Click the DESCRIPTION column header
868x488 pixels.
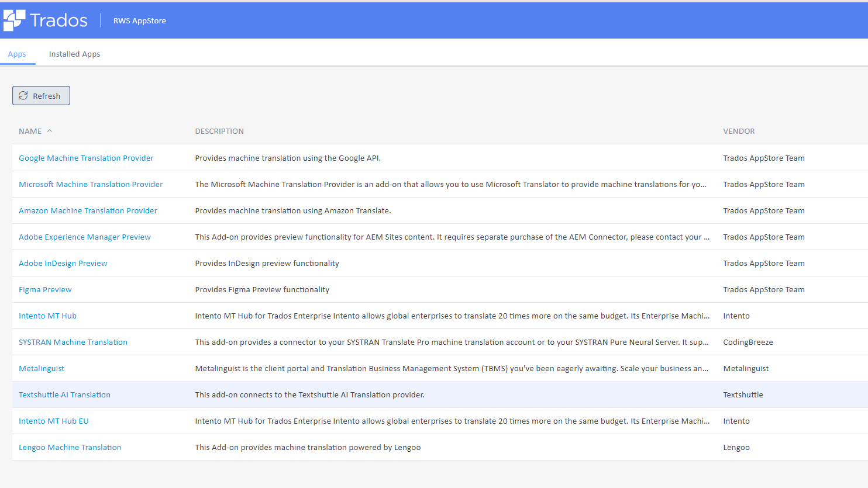(x=219, y=131)
